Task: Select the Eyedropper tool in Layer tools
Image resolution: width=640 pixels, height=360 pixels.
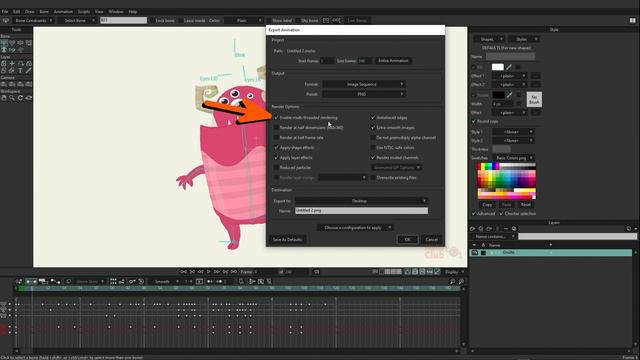Action: [x=29, y=71]
